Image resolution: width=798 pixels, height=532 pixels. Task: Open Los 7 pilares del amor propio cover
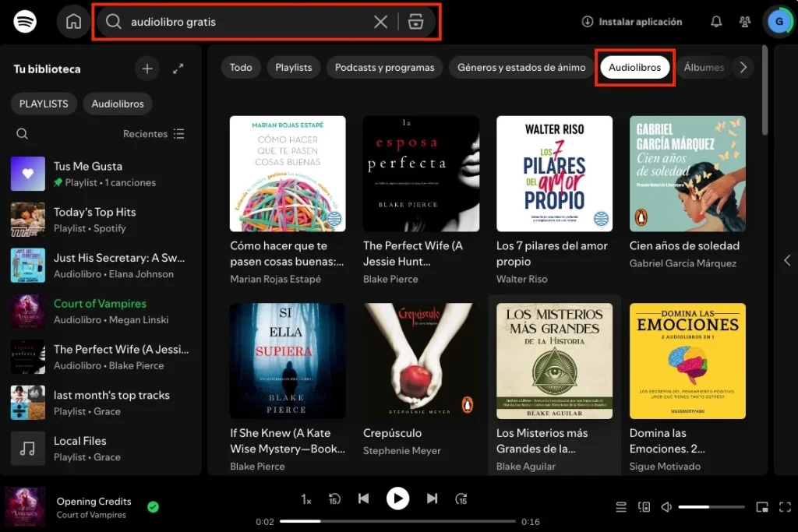coord(554,174)
